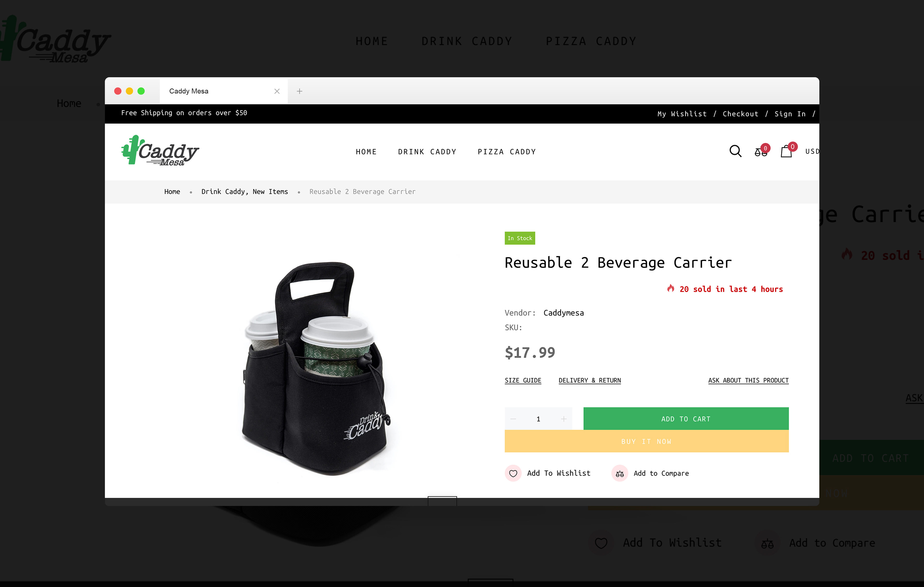The width and height of the screenshot is (924, 587).
Task: Decrease quantity with the minus stepper
Action: [x=513, y=419]
